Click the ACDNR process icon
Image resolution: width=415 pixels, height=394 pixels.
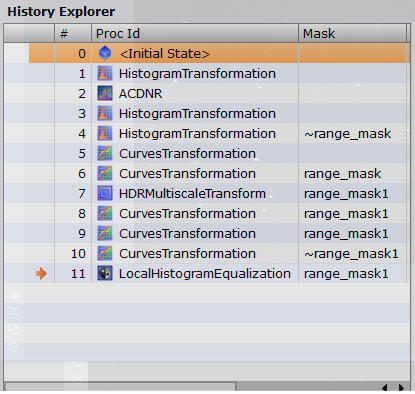pos(105,93)
